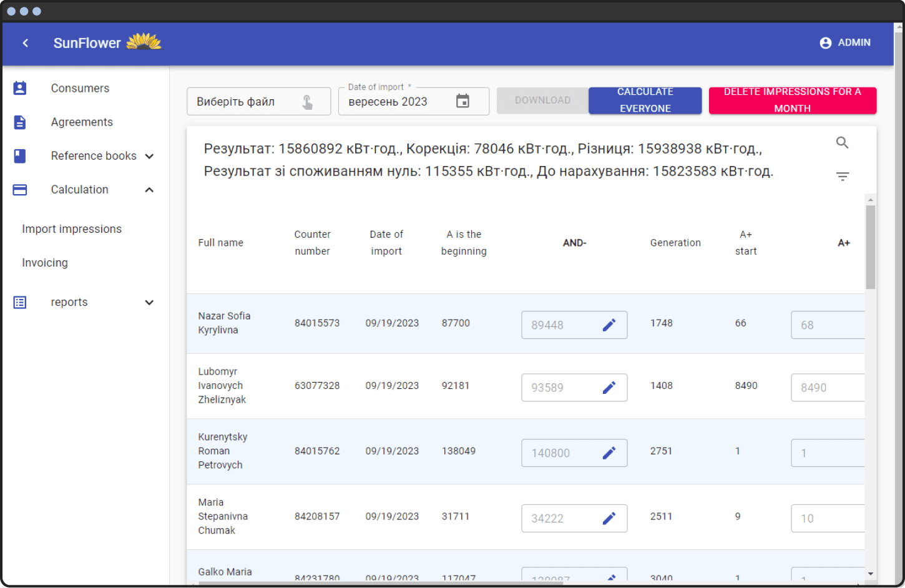Click pencil edit icon for value 34222
The image size is (905, 588).
pyautogui.click(x=609, y=518)
